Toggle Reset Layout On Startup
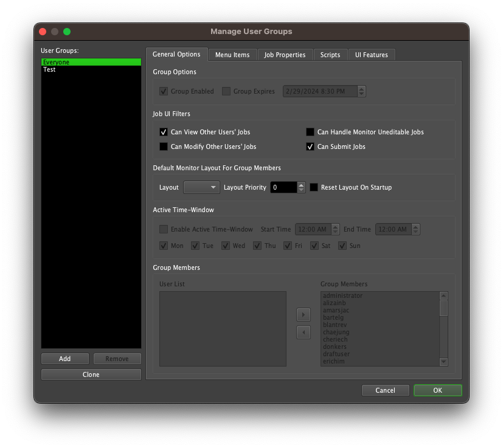This screenshot has width=503, height=448. click(x=314, y=187)
